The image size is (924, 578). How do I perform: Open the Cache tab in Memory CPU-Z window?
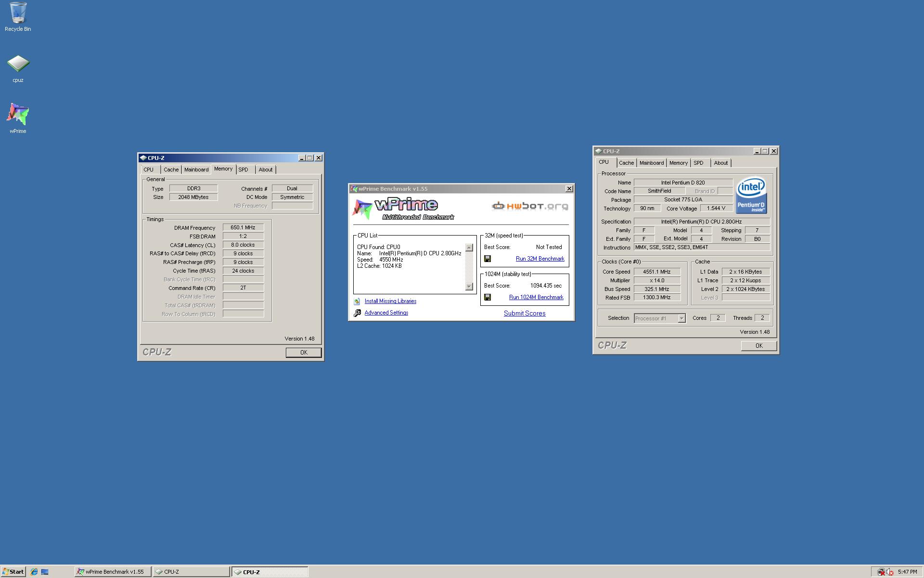171,170
